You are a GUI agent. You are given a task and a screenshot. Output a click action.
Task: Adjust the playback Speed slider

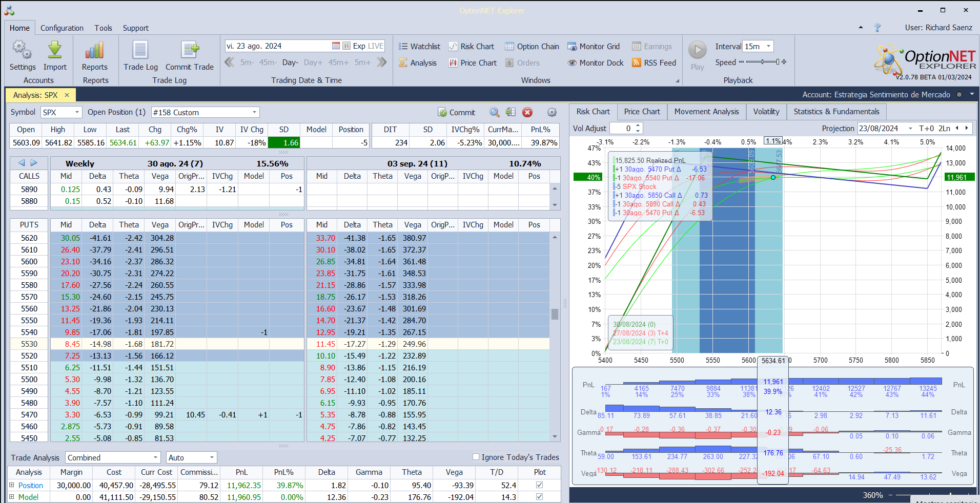[763, 62]
